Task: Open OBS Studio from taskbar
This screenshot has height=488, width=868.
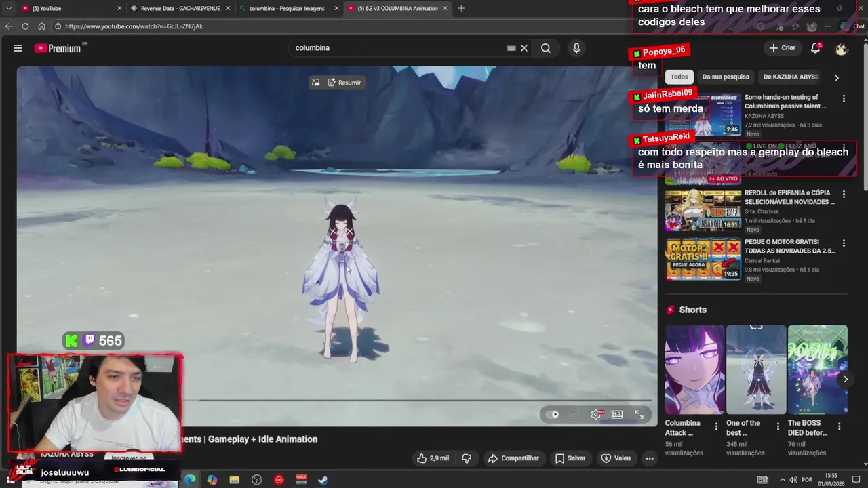Action: click(x=256, y=480)
